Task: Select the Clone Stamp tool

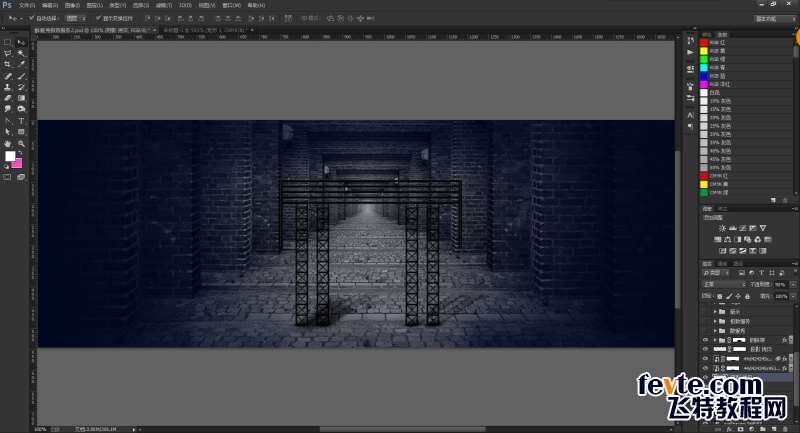Action: tap(8, 87)
